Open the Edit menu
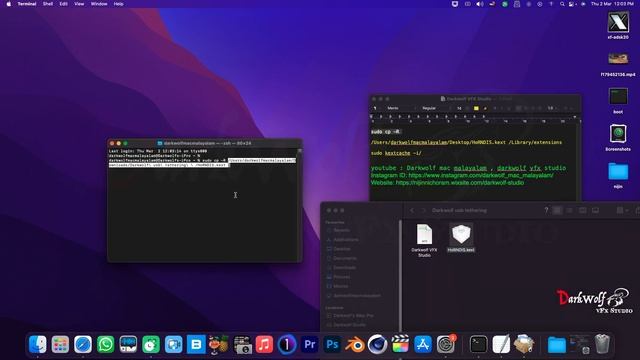This screenshot has width=640, height=360. [x=63, y=4]
